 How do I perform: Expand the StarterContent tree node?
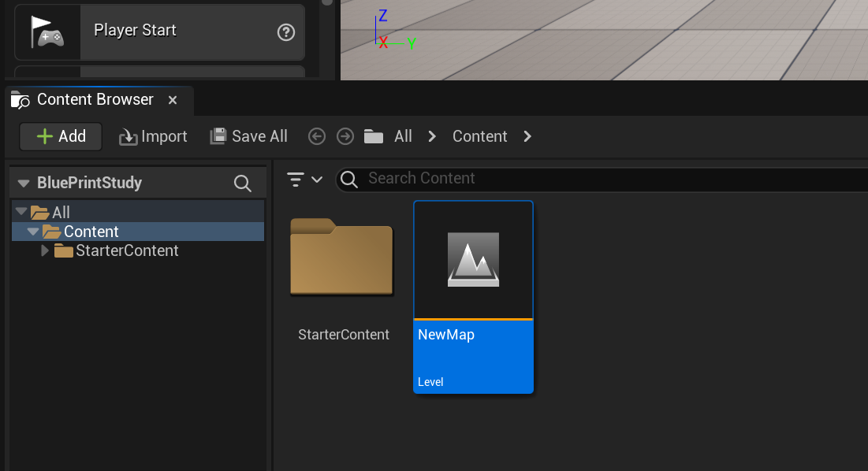pyautogui.click(x=45, y=250)
